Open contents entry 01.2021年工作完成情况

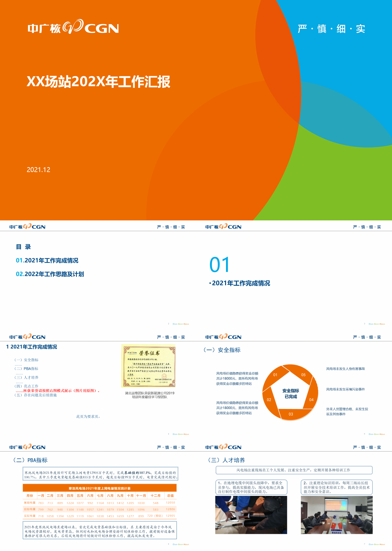[x=47, y=261]
